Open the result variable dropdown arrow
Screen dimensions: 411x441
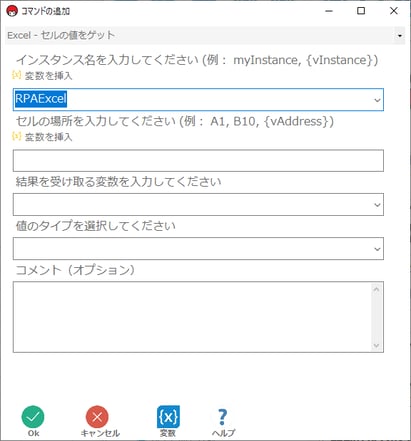[377, 204]
